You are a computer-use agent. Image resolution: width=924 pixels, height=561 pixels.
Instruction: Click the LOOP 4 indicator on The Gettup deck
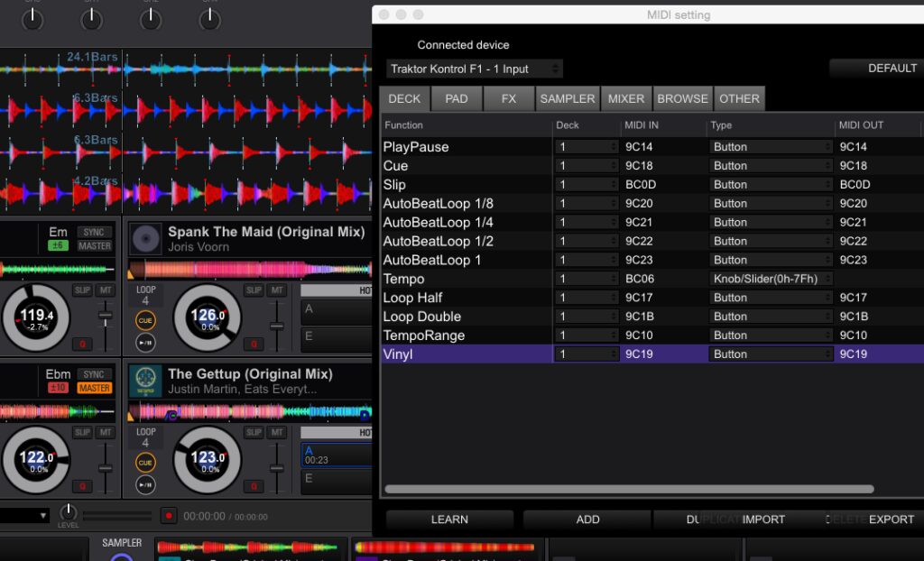click(145, 437)
